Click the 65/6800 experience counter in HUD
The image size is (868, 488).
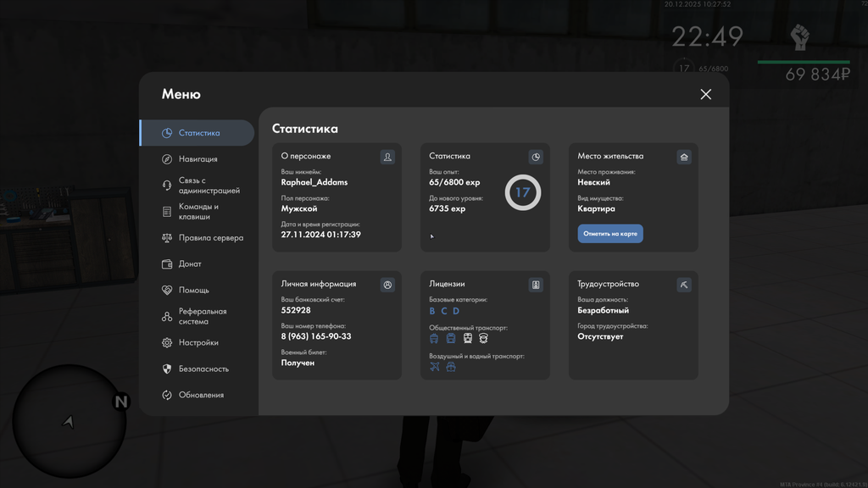coord(714,69)
